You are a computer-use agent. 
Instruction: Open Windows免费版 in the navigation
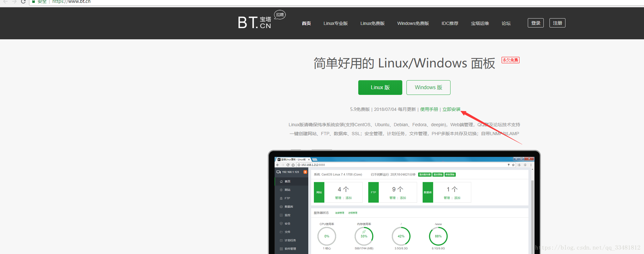pyautogui.click(x=413, y=23)
